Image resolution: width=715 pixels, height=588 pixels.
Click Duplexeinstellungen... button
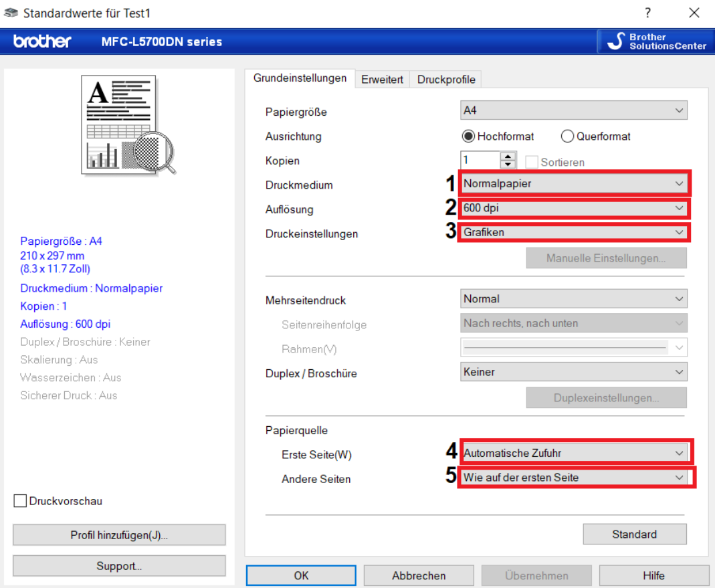pyautogui.click(x=606, y=398)
